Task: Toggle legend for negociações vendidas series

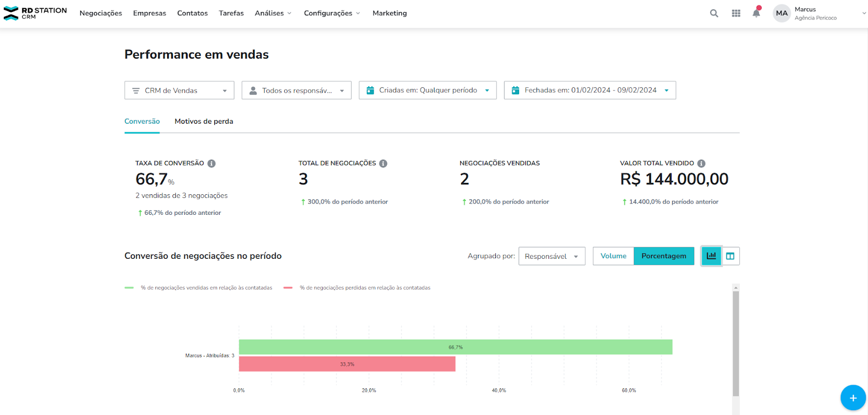Action: coord(199,288)
